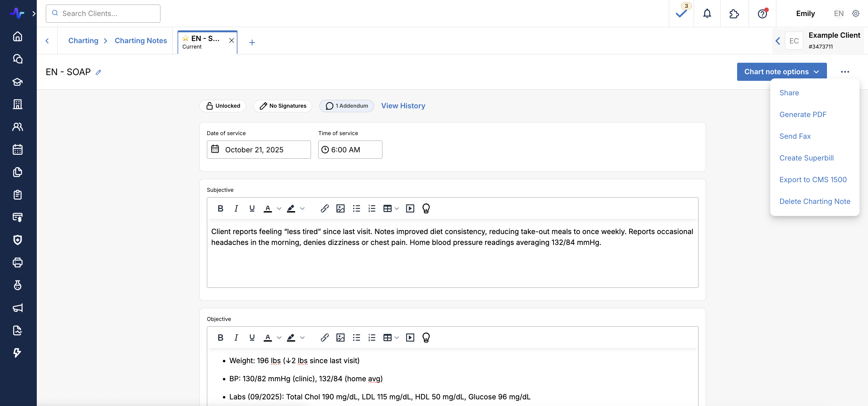Toggle italic in the Objective editor toolbar
This screenshot has height=406, width=868.
click(x=236, y=338)
